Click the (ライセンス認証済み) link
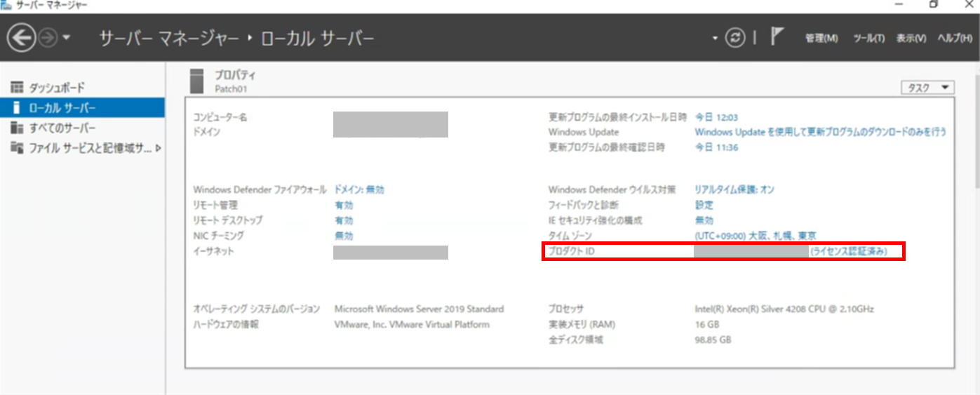Screen dimensions: 980x395 click(x=849, y=251)
